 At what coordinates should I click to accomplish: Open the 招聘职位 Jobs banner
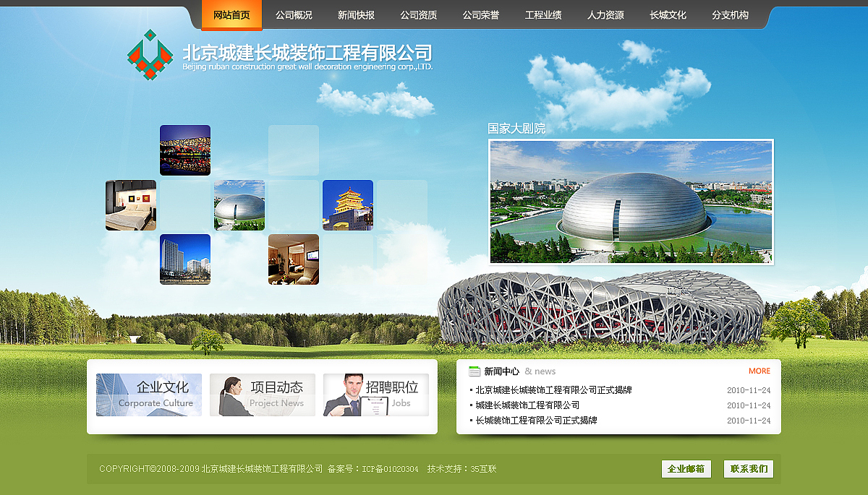tap(376, 395)
